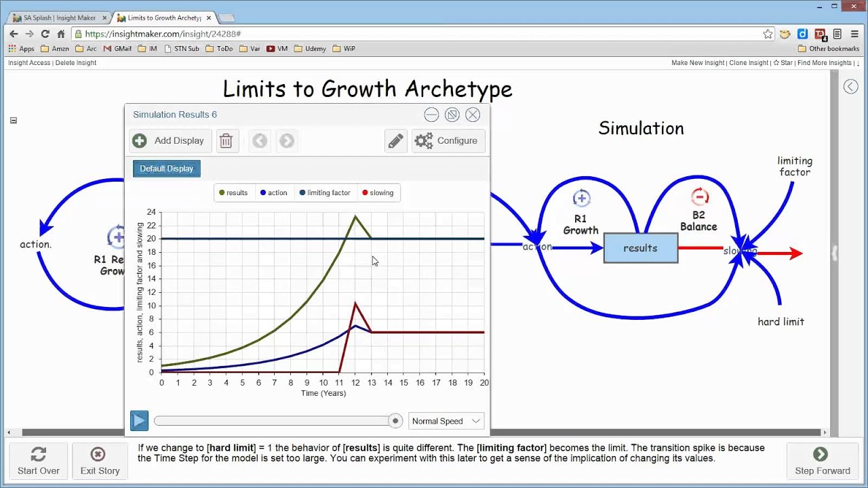Click the Make New Insight link
868x488 pixels.
(x=698, y=63)
